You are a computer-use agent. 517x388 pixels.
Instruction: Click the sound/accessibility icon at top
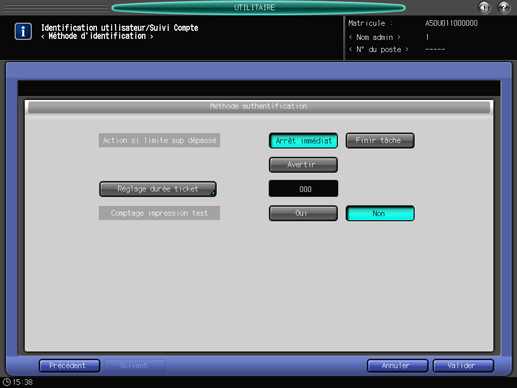[484, 7]
